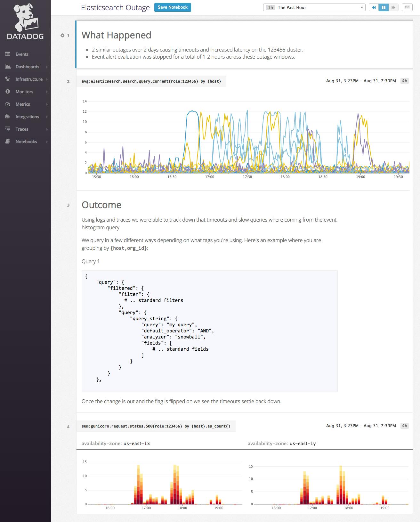Click the Traces icon in the sidebar
This screenshot has height=522, width=420.
pyautogui.click(x=8, y=129)
